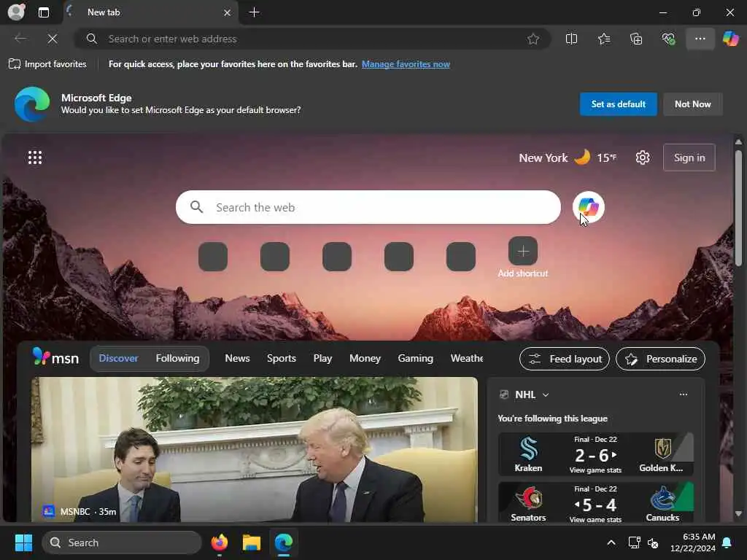Click the Personalize button
Viewport: 747px width, 560px height.
(661, 359)
